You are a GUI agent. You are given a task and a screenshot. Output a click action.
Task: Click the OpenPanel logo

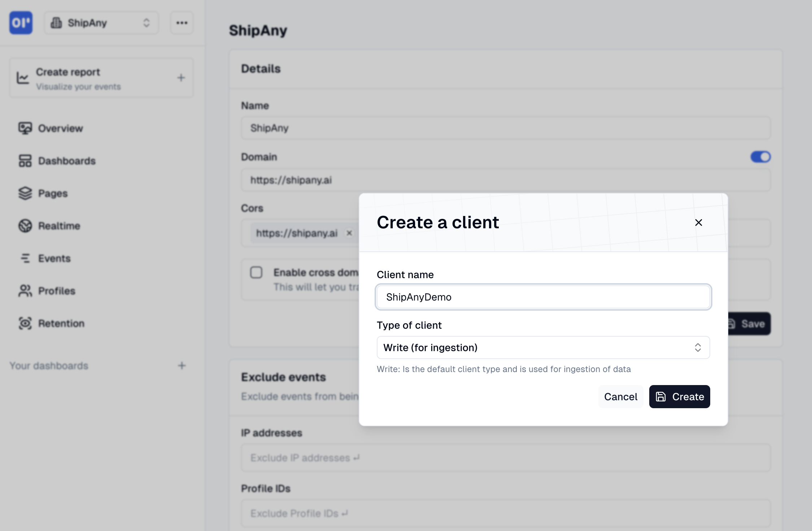click(x=21, y=23)
